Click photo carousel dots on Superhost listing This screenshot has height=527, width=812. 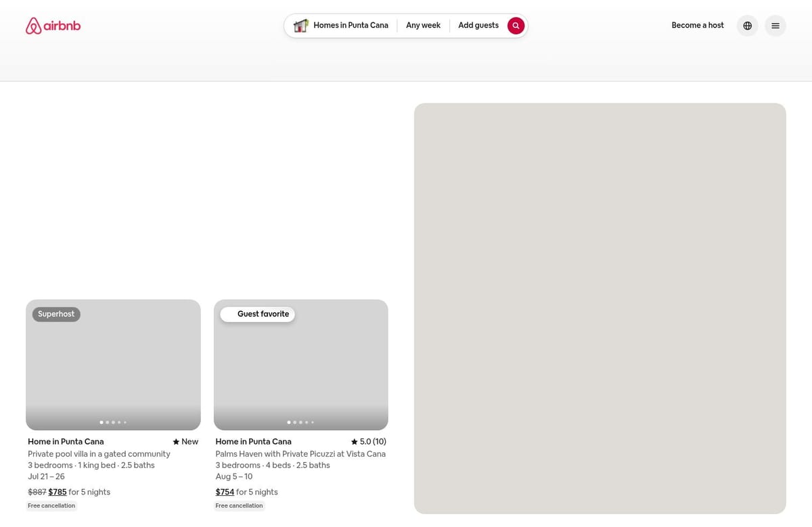[113, 422]
